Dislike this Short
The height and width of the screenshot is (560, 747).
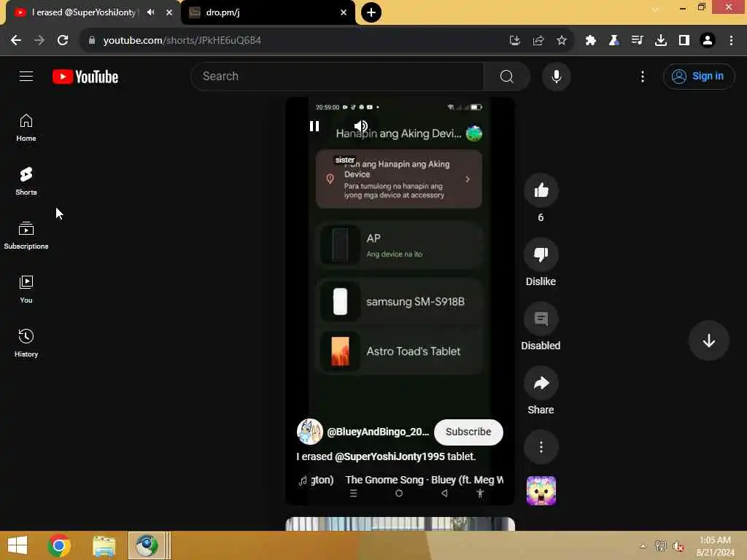(x=541, y=254)
